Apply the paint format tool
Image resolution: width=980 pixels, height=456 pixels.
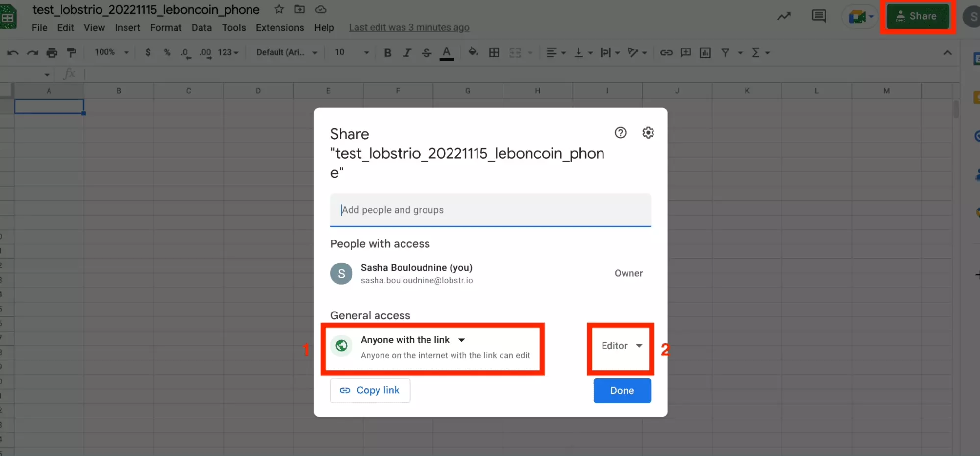tap(72, 52)
